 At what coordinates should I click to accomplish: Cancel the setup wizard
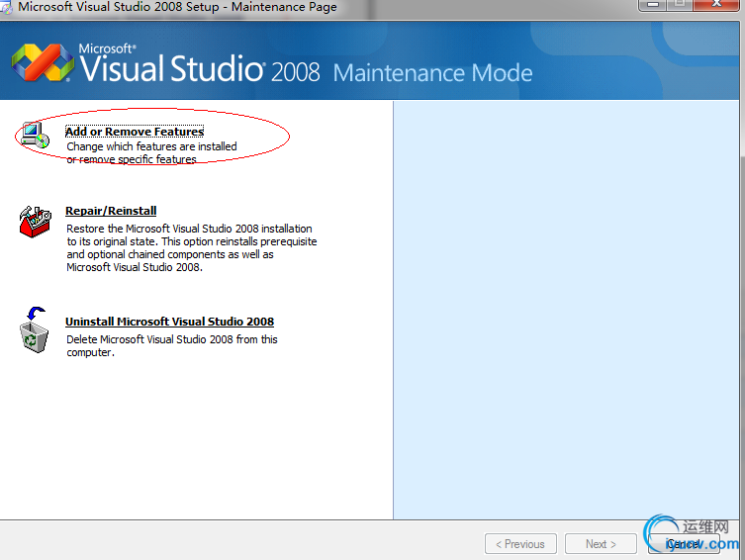pyautogui.click(x=684, y=544)
